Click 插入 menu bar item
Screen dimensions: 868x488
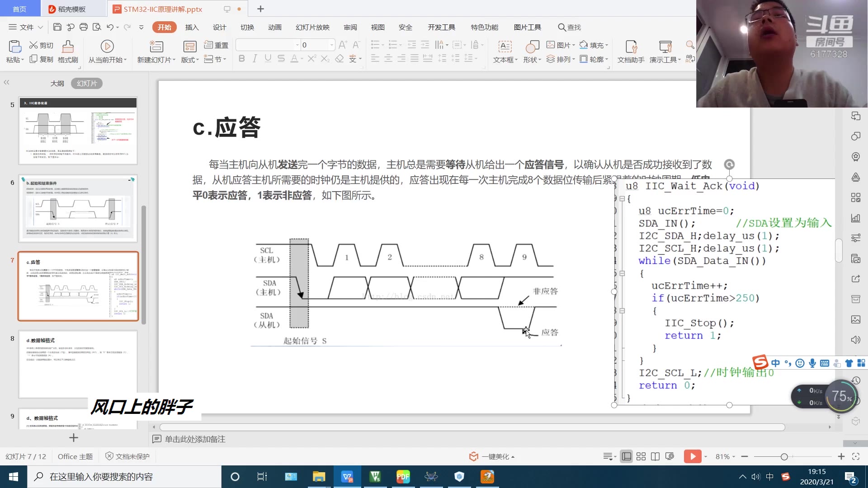(x=192, y=27)
